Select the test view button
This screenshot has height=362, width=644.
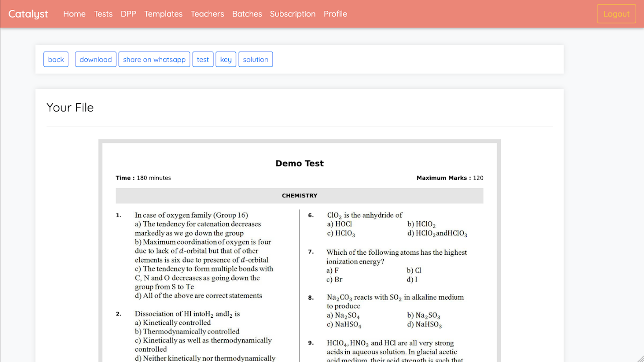[x=203, y=59]
